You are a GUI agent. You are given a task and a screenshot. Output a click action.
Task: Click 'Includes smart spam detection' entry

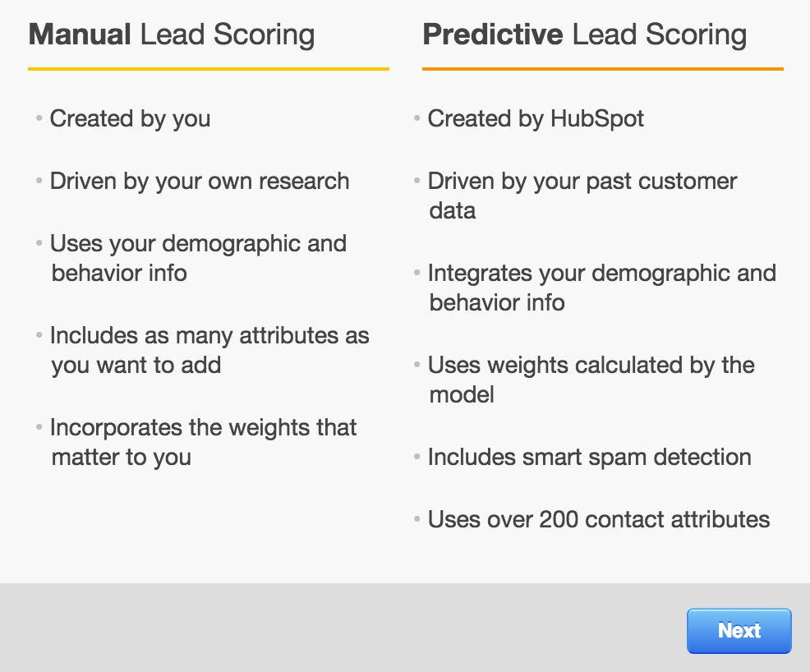coord(588,458)
